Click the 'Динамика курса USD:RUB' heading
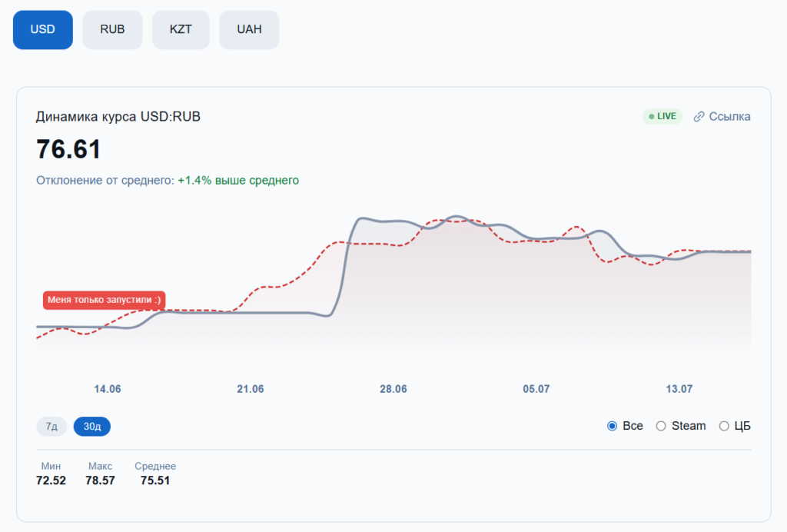The height and width of the screenshot is (532, 787). point(118,116)
